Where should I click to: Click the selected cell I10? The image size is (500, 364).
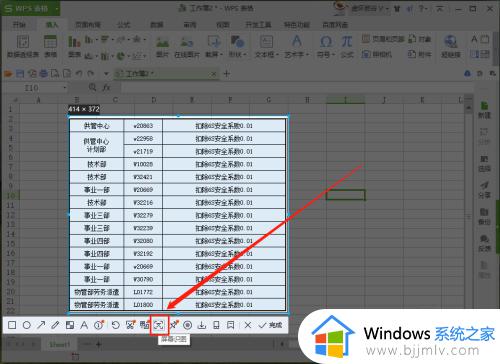pos(345,195)
